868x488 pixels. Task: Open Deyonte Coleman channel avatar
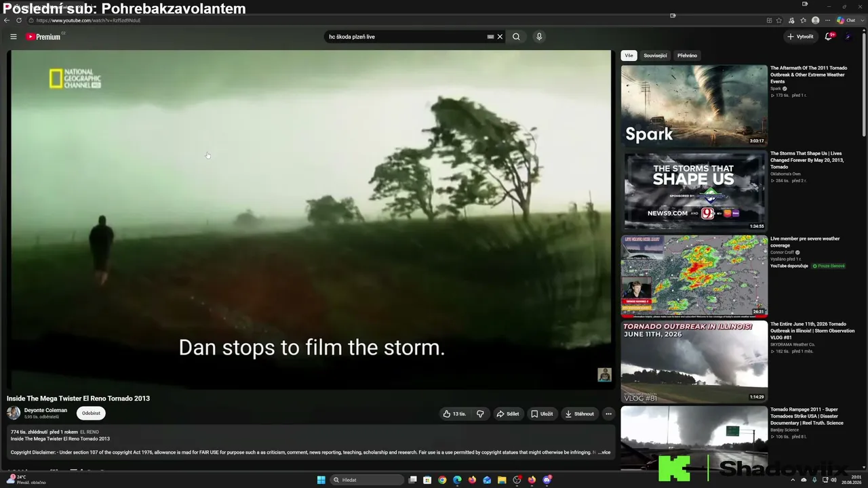14,413
